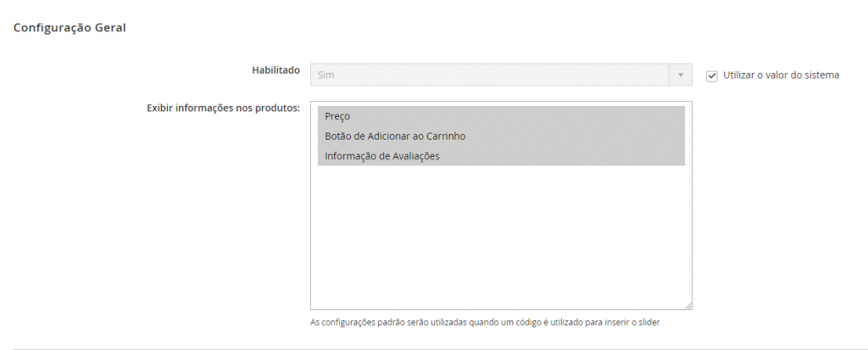Click the Habilitado dropdown arrow icon
The width and height of the screenshot is (868, 350).
pos(681,75)
